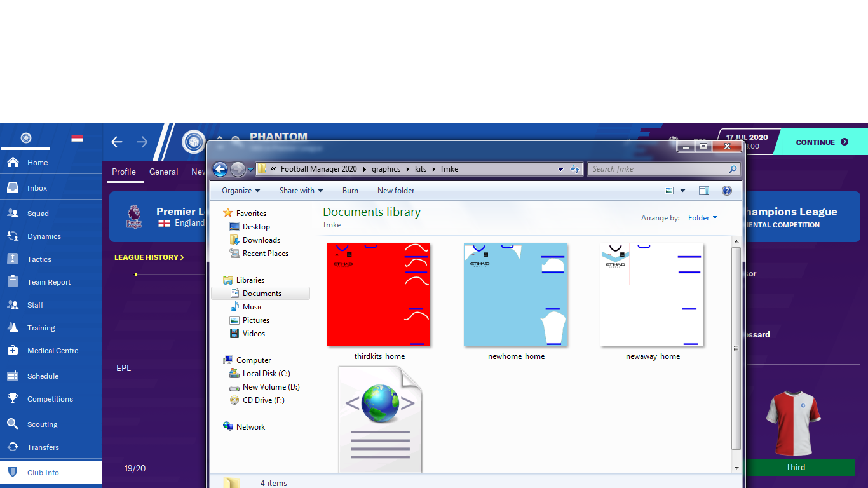The height and width of the screenshot is (488, 868).
Task: Go forward in Football Manager navigation
Action: coord(142,142)
